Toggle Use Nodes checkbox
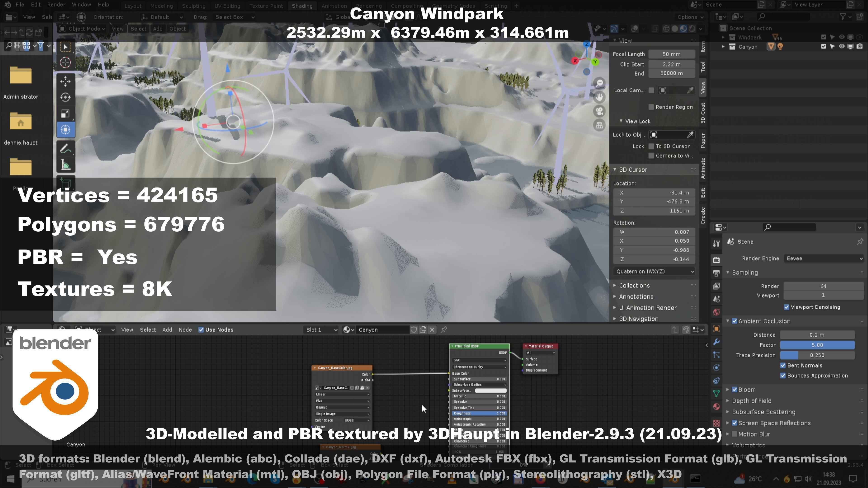This screenshot has height=488, width=868. (201, 330)
